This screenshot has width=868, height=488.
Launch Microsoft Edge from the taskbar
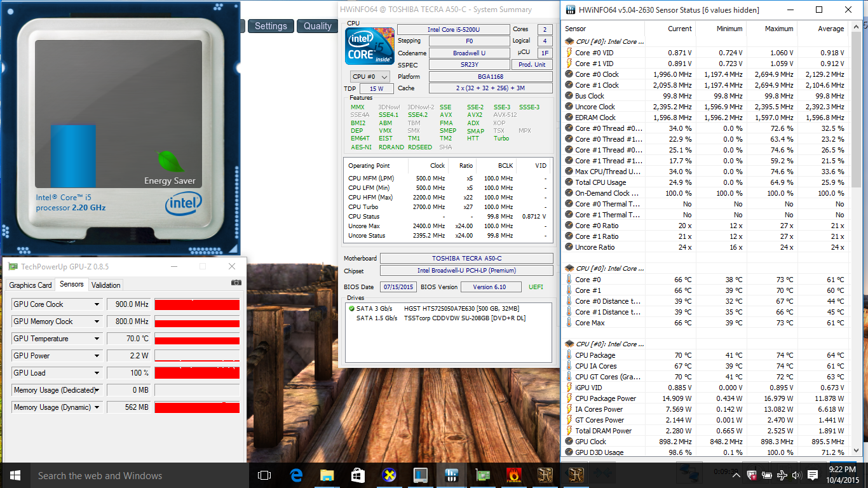pos(295,475)
